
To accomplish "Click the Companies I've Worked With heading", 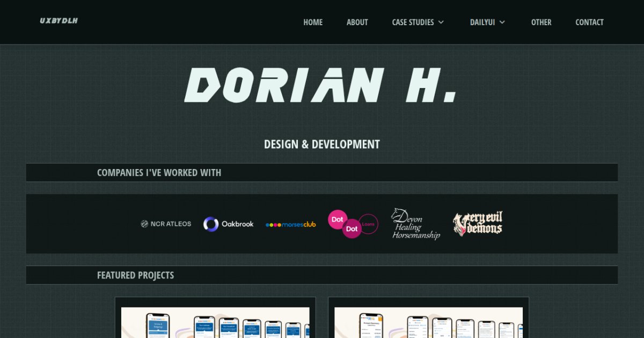I will point(159,173).
